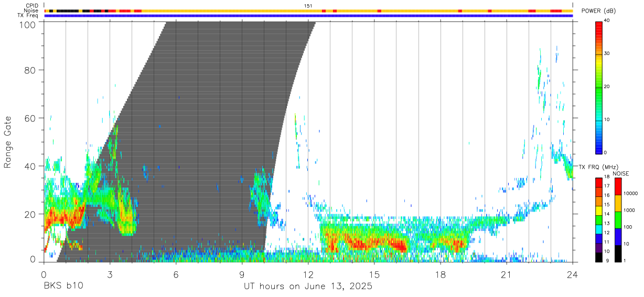The image size is (644, 297).
Task: Click the 6 tick on the UT hours axis
Action: (x=176, y=275)
